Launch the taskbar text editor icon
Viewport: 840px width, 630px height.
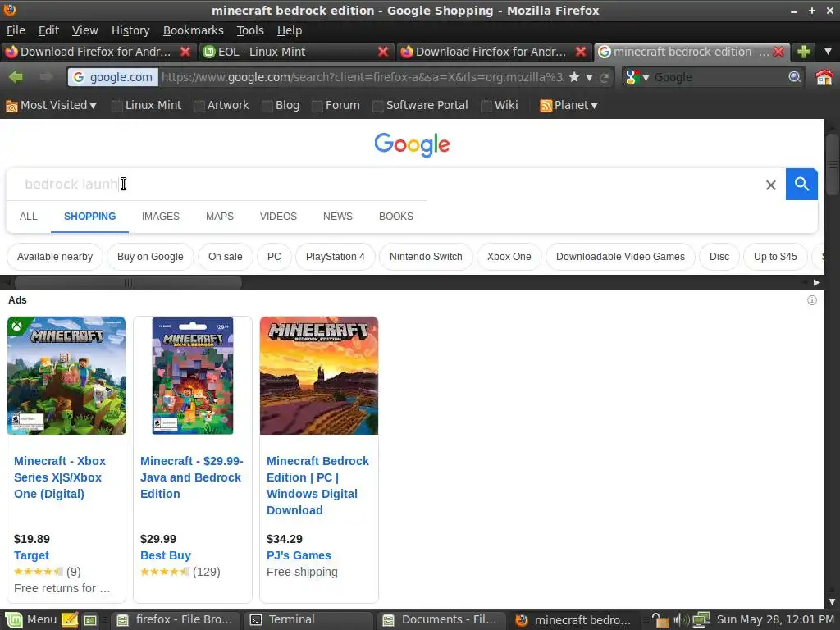70,620
